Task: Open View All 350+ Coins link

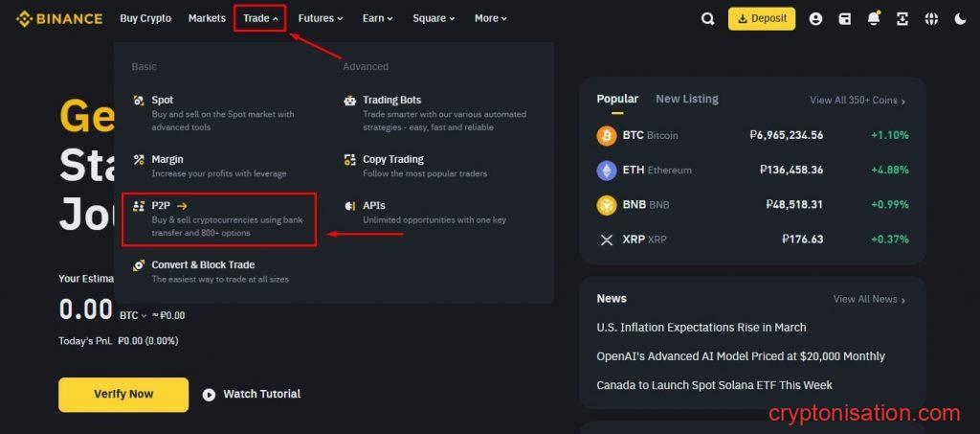Action: coord(857,101)
